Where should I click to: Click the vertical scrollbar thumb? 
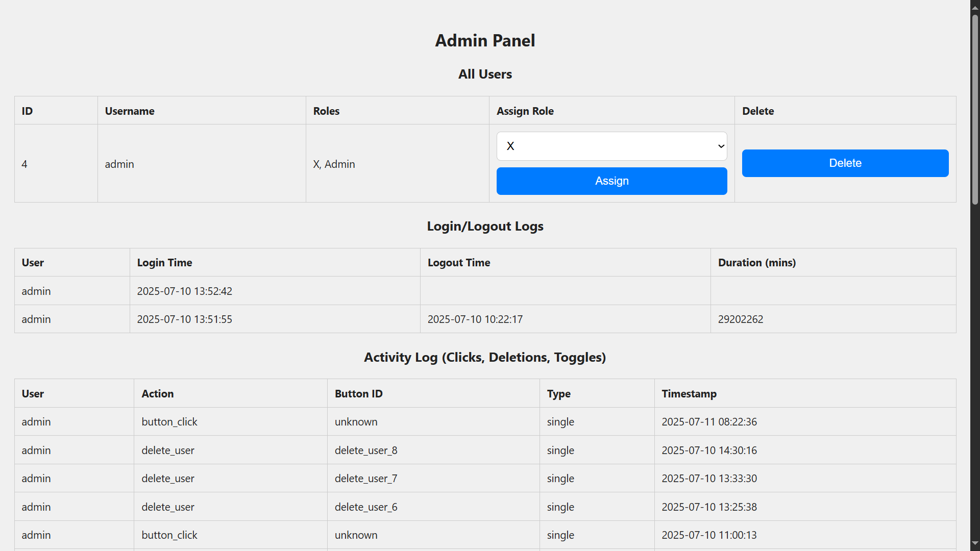point(975,110)
